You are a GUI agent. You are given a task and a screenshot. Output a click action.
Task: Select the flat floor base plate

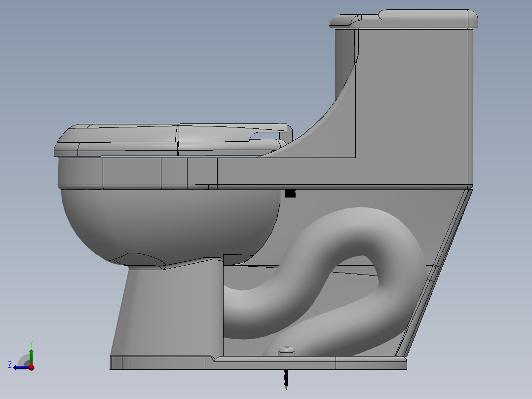pos(258,363)
